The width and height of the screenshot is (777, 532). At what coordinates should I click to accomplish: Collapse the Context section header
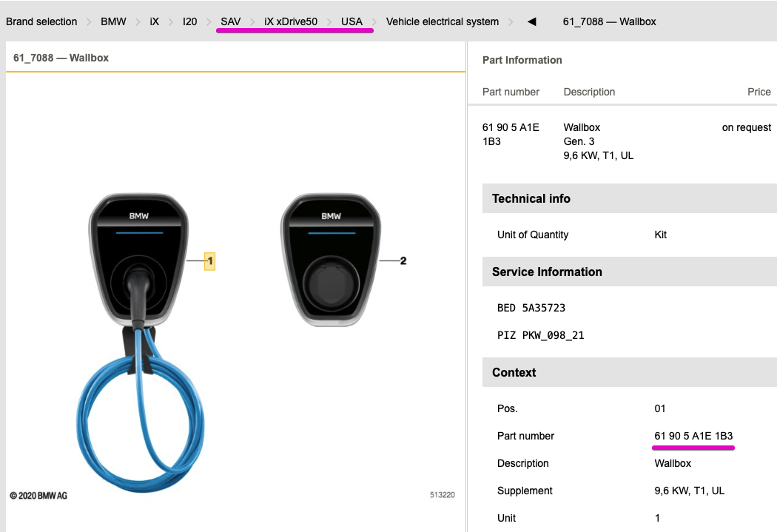tap(629, 372)
